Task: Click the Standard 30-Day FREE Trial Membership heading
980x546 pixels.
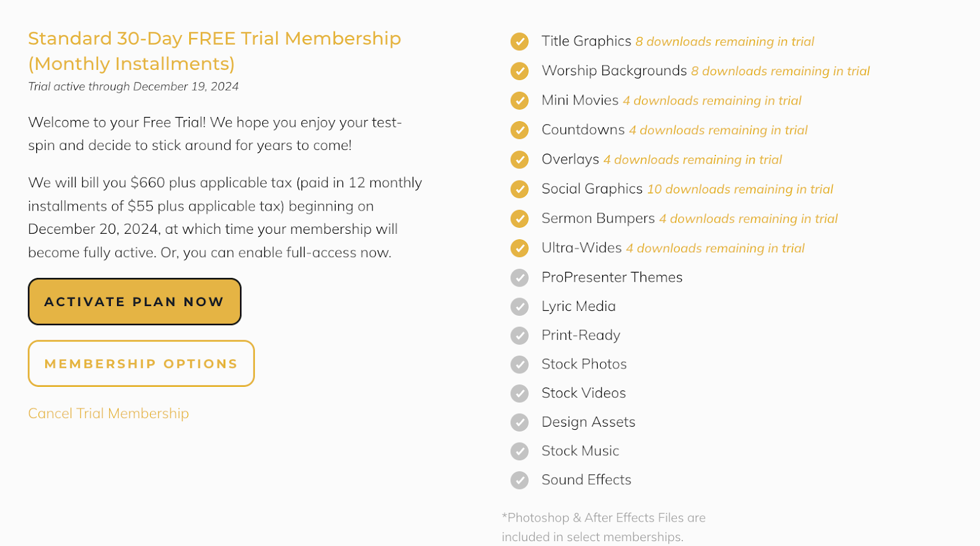Action: pyautogui.click(x=214, y=51)
